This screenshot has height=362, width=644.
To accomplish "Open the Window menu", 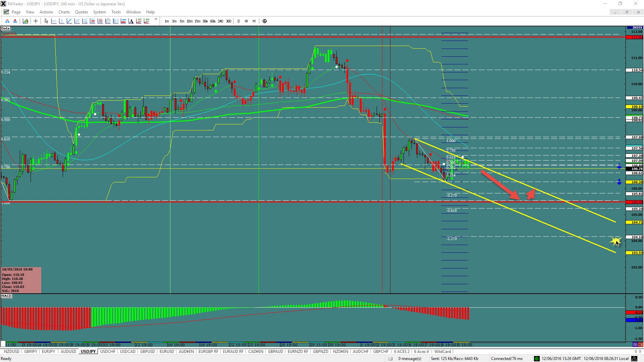I will click(x=133, y=12).
